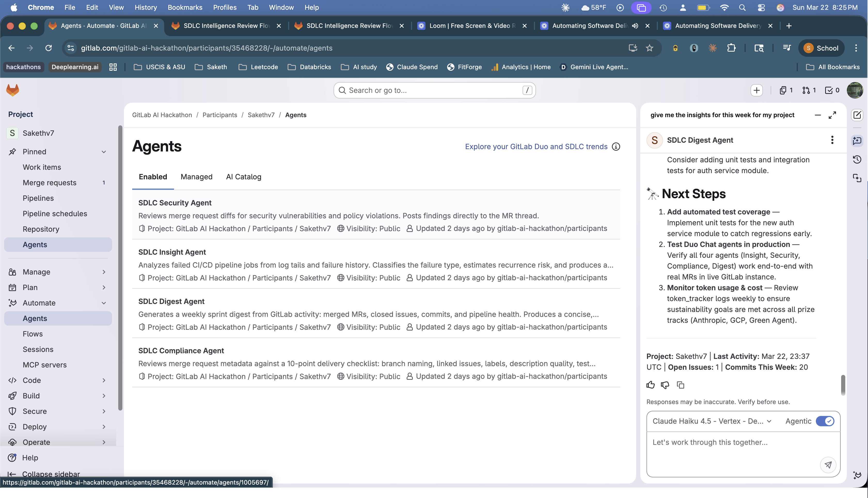Click the thumbs up feedback icon
The image size is (868, 498).
(x=650, y=385)
